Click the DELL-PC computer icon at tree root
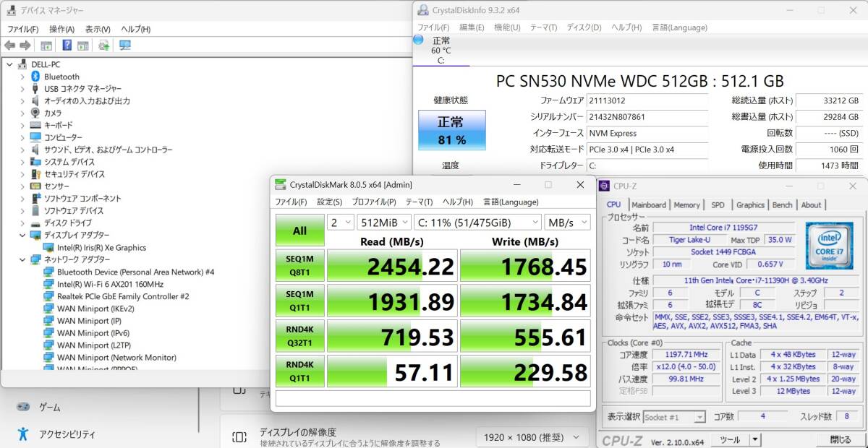The image size is (868, 448). point(22,64)
